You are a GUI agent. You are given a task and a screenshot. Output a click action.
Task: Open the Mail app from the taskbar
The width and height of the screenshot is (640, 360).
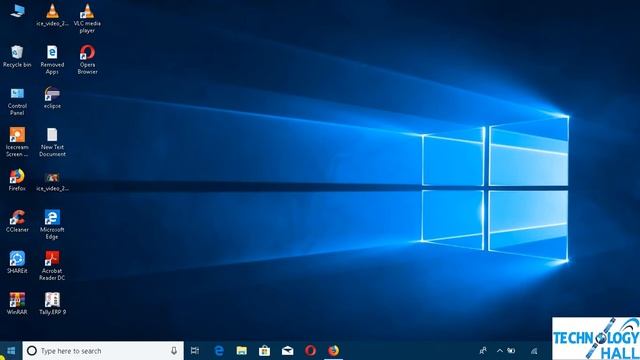click(287, 351)
